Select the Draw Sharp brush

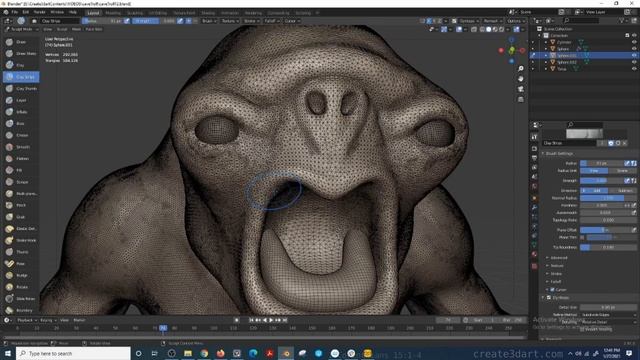pos(21,53)
